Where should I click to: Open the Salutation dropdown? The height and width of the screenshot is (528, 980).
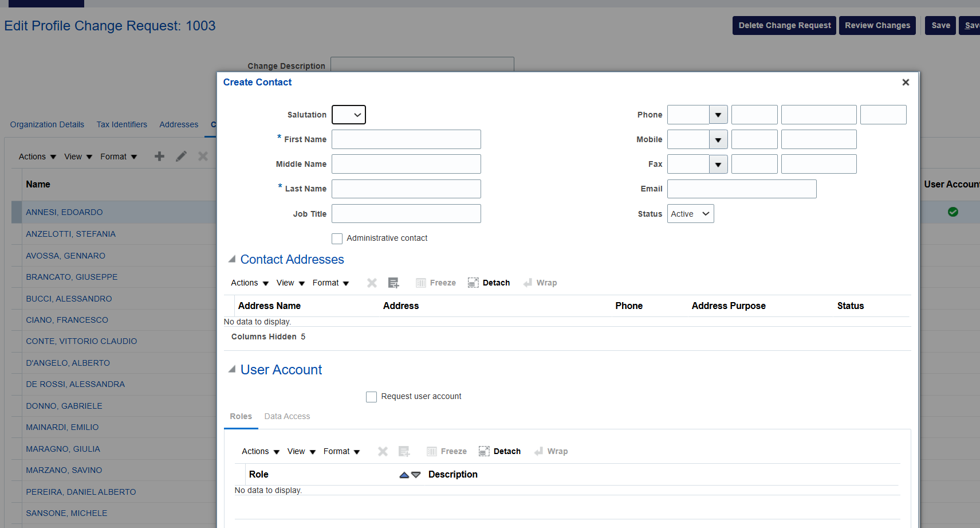pos(349,115)
